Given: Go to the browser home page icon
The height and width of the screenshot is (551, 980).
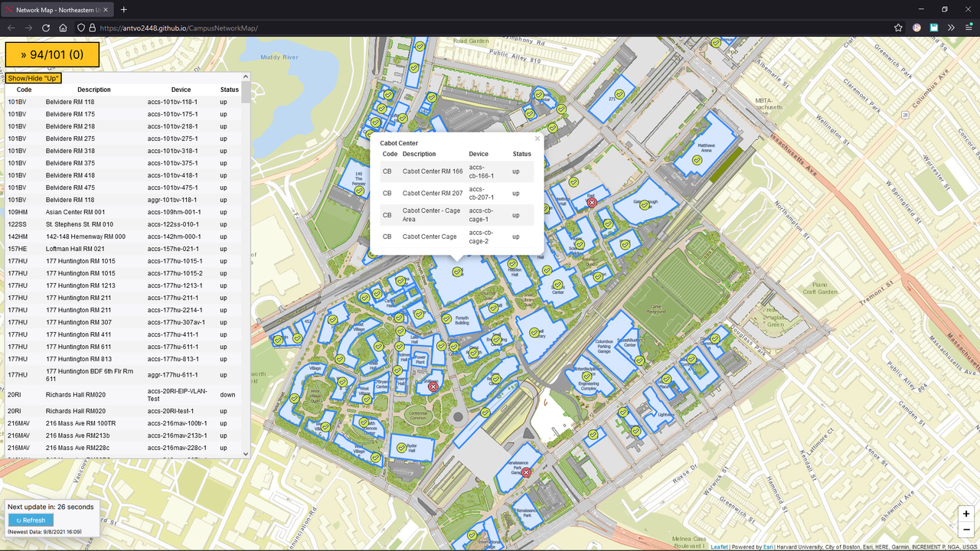Looking at the screenshot, I should tap(63, 28).
